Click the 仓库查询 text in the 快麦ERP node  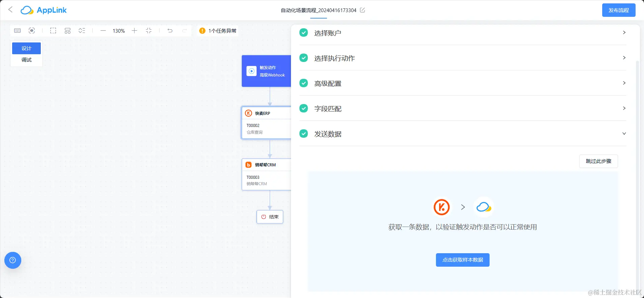255,132
